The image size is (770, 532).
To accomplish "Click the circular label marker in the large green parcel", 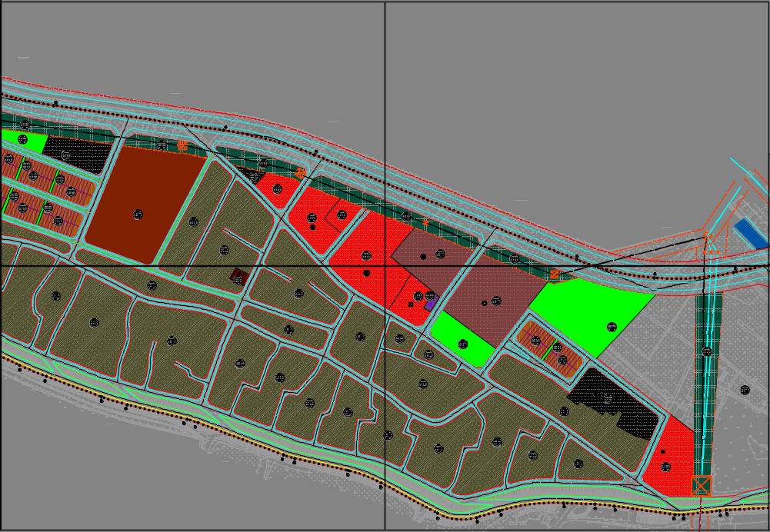I will pyautogui.click(x=612, y=327).
